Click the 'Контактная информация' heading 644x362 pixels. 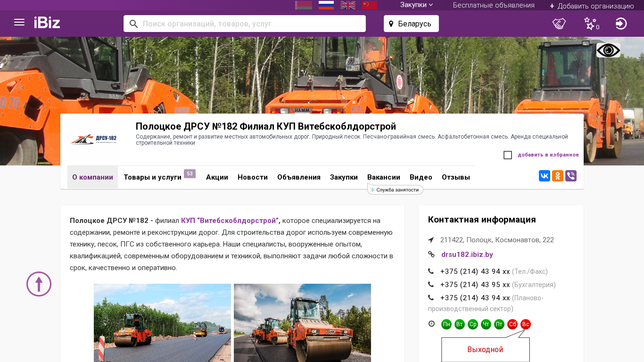coord(482,220)
